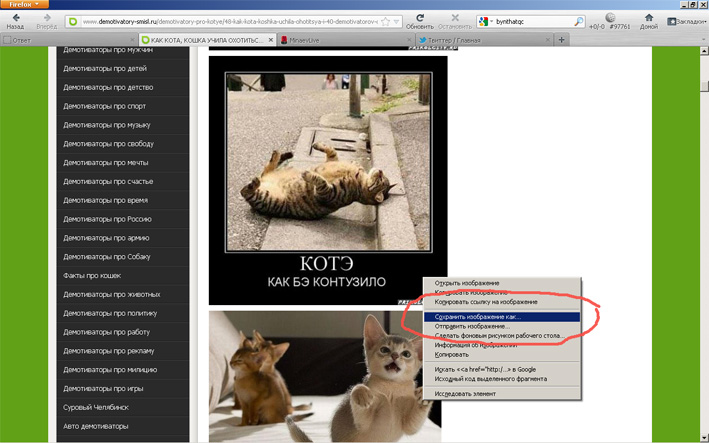Open the orange Firefox menu button
The image size is (709, 443).
(24, 4)
